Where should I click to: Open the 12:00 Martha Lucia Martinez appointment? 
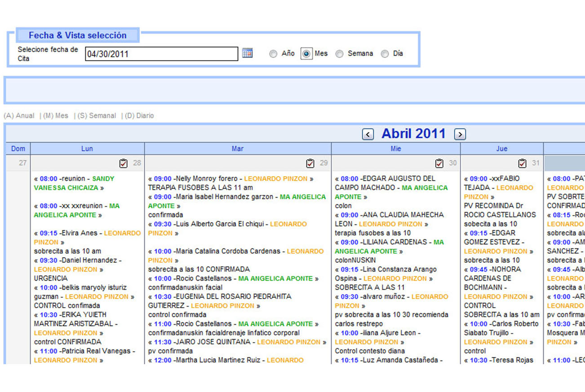226,360
